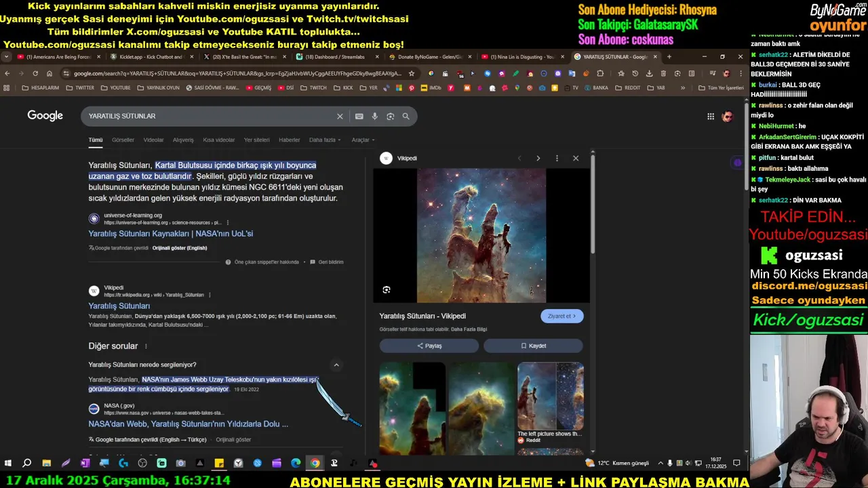This screenshot has width=868, height=488.
Task: Open more options in image preview
Action: 557,158
